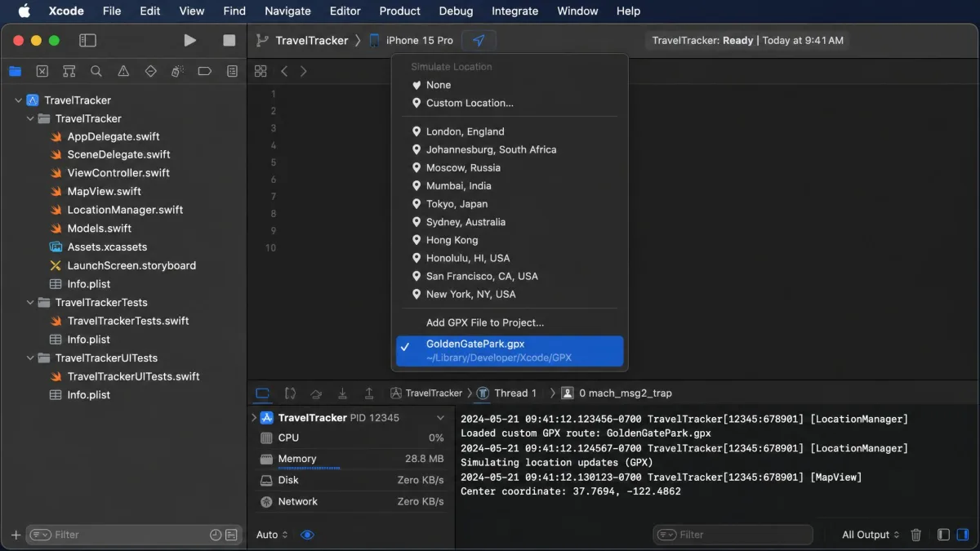Show recent files clock filter
Viewport: 980px width, 551px height.
coord(216,535)
